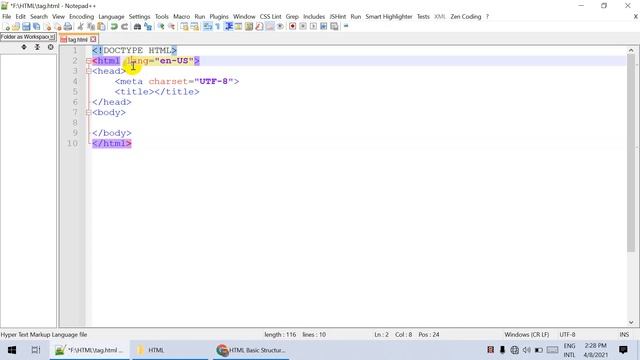Paste clipboard using Paste toolbar icon
The width and height of the screenshot is (640, 360).
(101, 27)
